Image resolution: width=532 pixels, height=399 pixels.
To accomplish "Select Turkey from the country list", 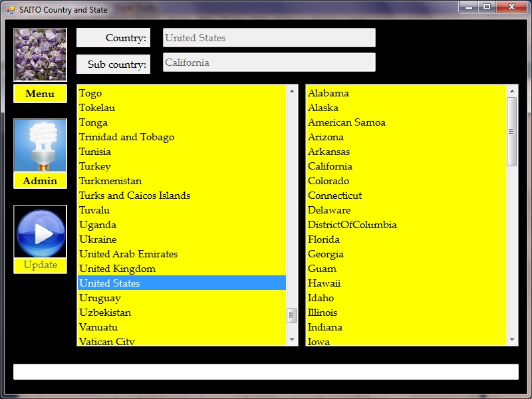I will 95,166.
